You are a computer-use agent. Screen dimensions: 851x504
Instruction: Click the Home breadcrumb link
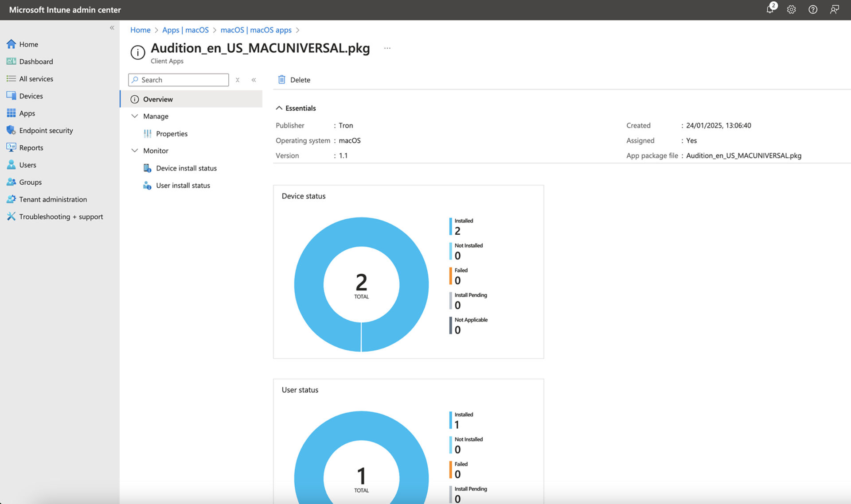(x=140, y=30)
